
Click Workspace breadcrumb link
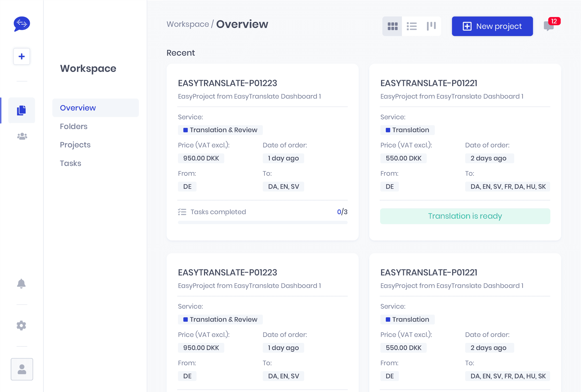[188, 24]
